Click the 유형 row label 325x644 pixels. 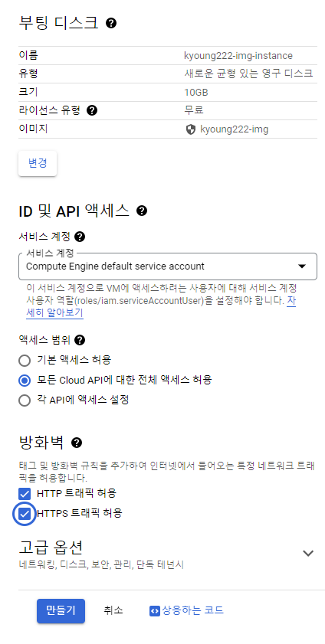coord(28,74)
